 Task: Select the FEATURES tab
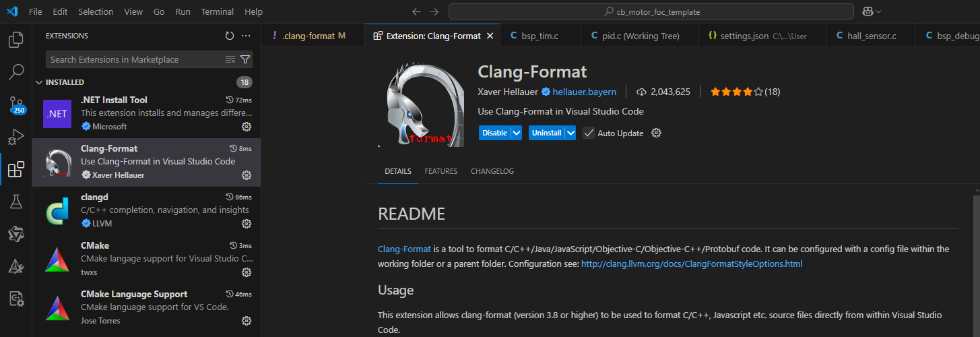pos(440,171)
